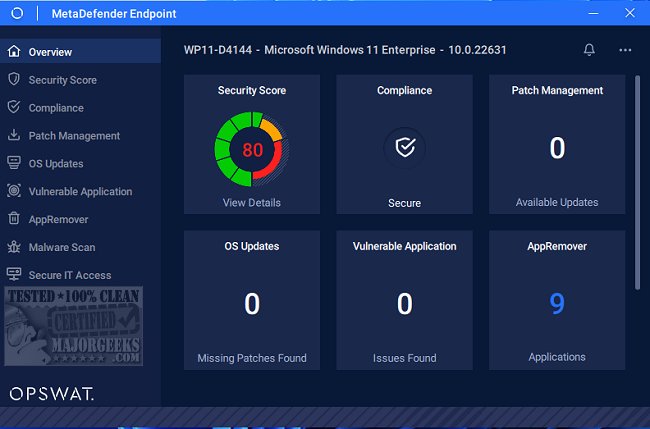Close the MetaDefender Endpoint window

(x=630, y=13)
